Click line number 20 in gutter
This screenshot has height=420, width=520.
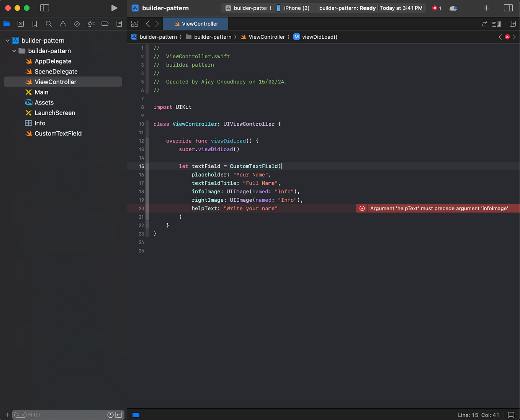[x=141, y=208]
